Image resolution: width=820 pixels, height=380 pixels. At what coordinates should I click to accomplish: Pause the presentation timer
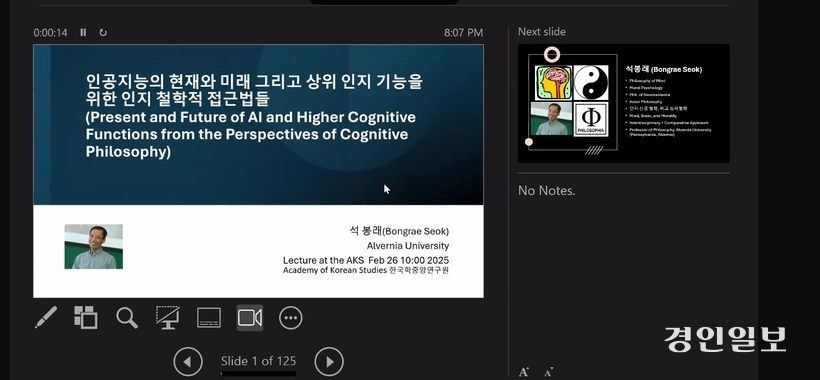click(x=83, y=32)
